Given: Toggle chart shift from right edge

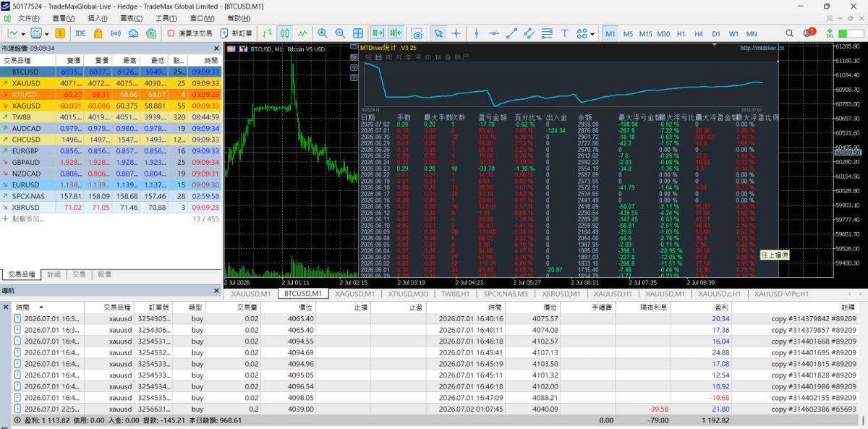Looking at the screenshot, I should (x=395, y=33).
